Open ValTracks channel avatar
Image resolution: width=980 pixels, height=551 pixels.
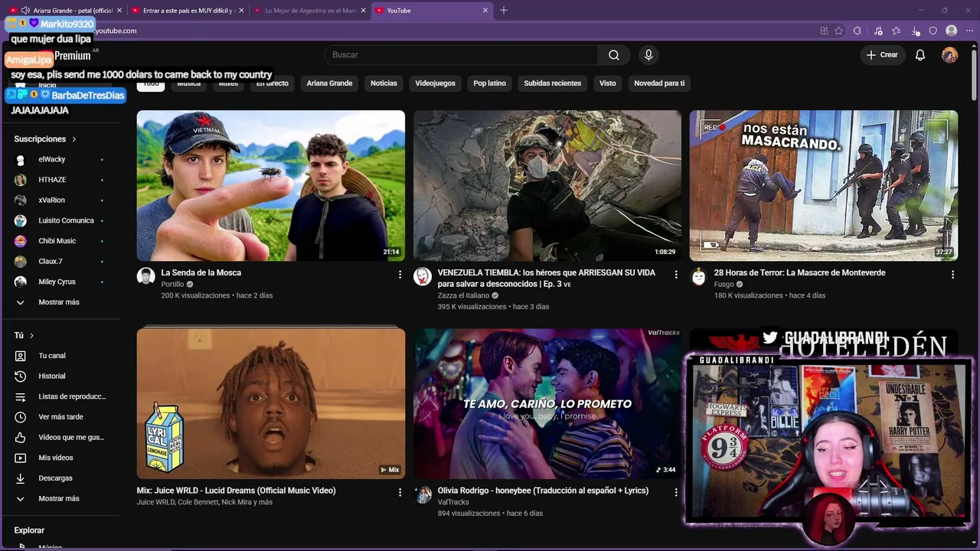[x=423, y=494]
